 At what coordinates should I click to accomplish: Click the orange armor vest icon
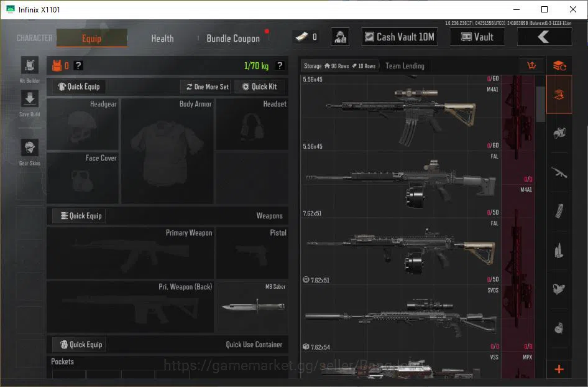57,66
